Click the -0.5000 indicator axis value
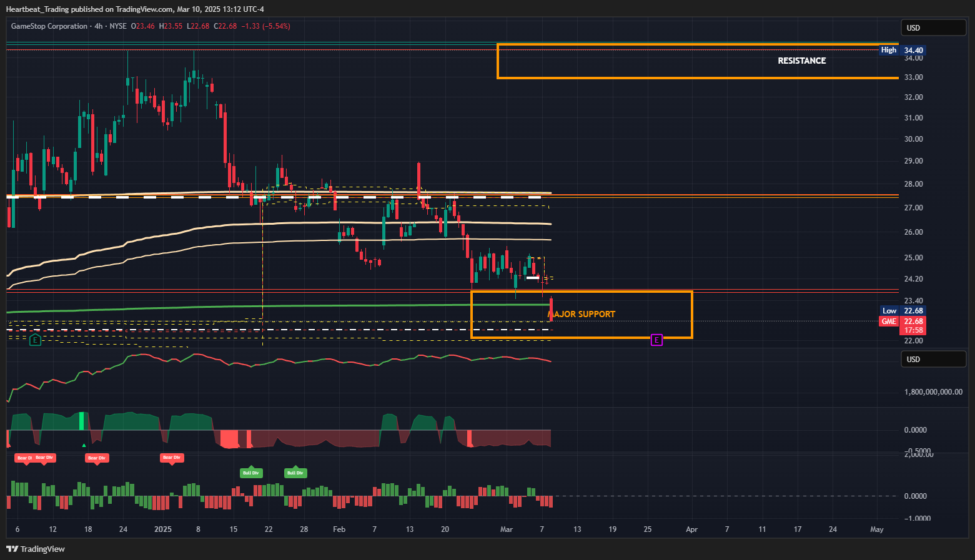Viewport: 975px width, 560px height. pos(918,450)
